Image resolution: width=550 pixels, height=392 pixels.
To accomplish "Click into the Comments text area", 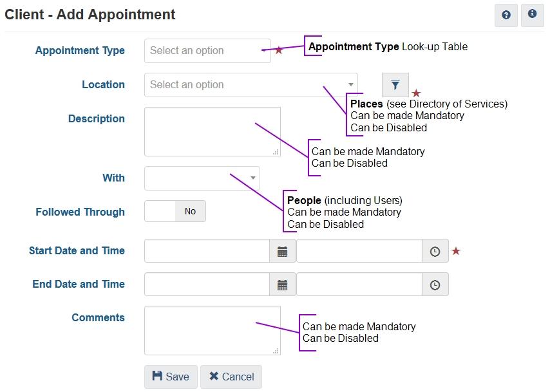I will click(x=212, y=330).
